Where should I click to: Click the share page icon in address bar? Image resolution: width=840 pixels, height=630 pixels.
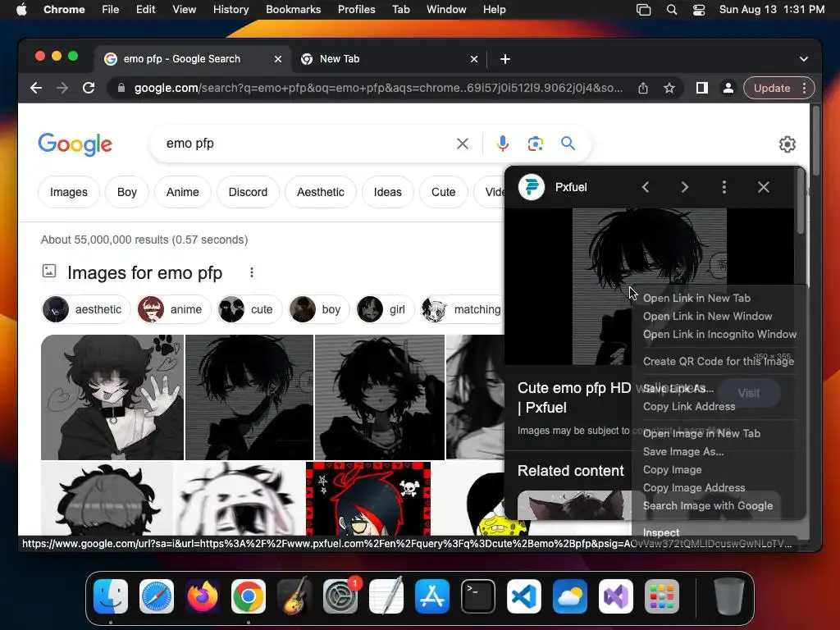click(643, 88)
